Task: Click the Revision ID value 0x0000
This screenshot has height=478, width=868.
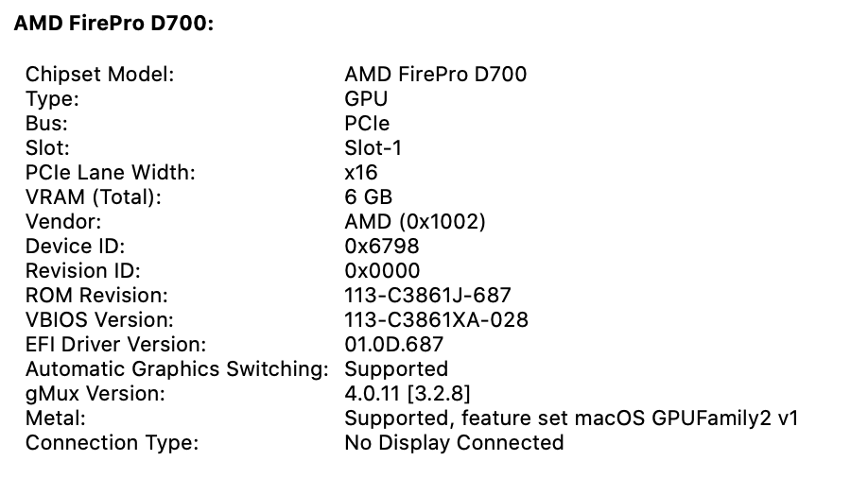Action: (383, 270)
